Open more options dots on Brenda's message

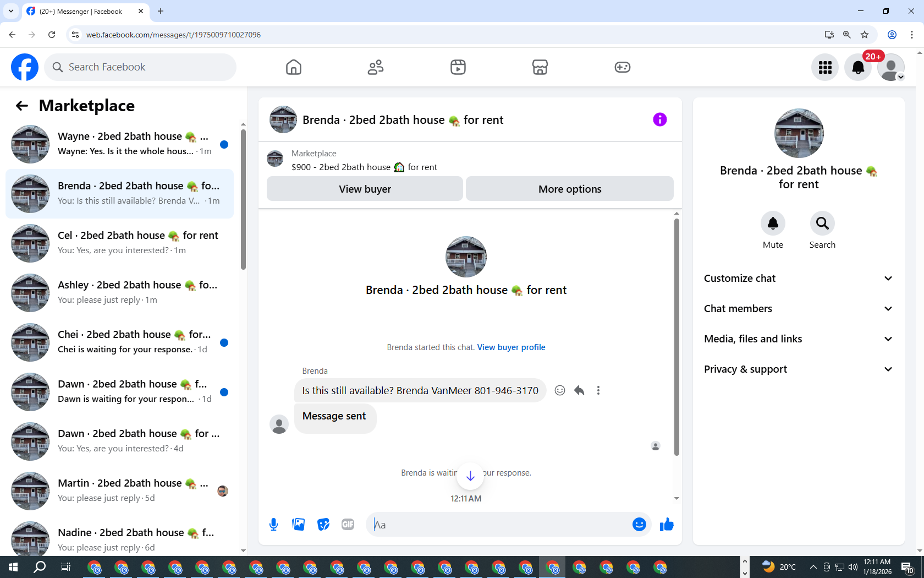click(598, 390)
